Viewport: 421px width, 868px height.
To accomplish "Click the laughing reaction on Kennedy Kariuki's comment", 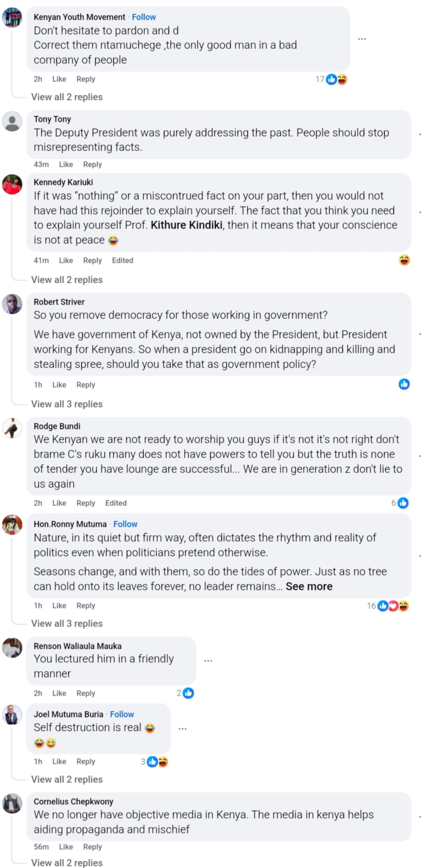I will [404, 260].
